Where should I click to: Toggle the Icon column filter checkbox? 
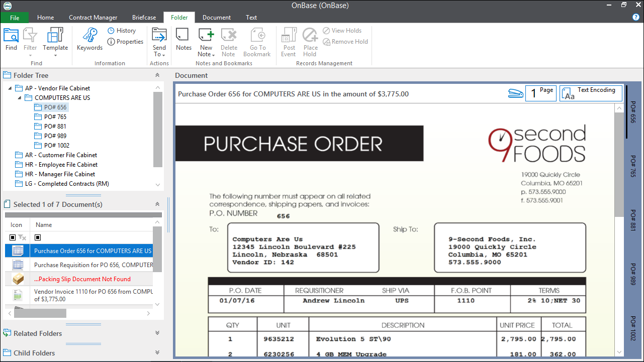13,237
